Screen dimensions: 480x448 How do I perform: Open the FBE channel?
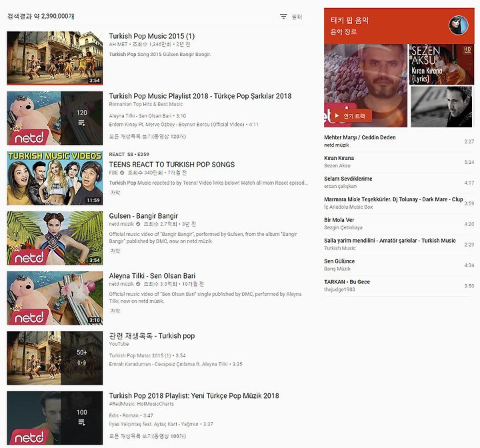point(113,173)
